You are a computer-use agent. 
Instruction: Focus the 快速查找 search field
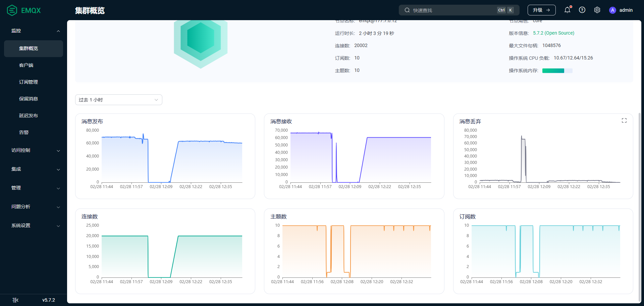pos(459,10)
